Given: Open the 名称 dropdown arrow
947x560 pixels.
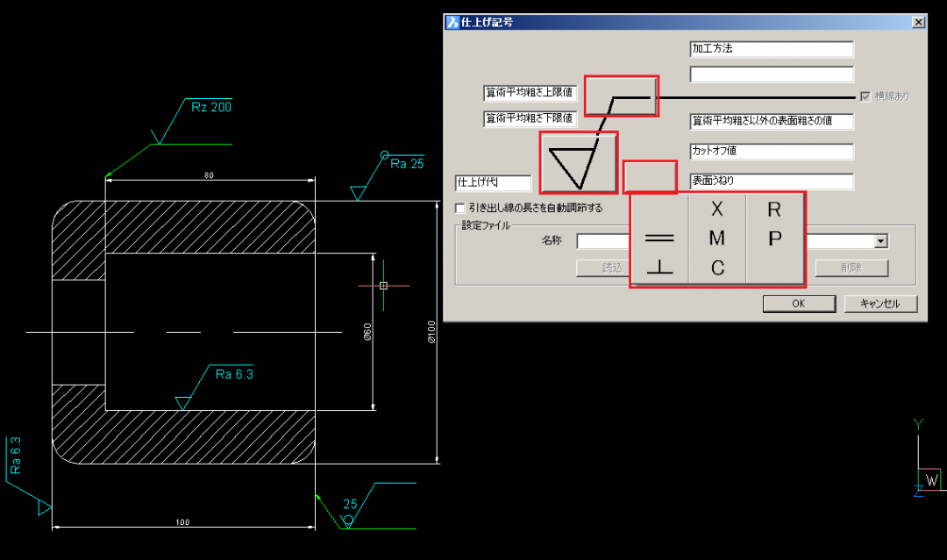Looking at the screenshot, I should tap(881, 241).
